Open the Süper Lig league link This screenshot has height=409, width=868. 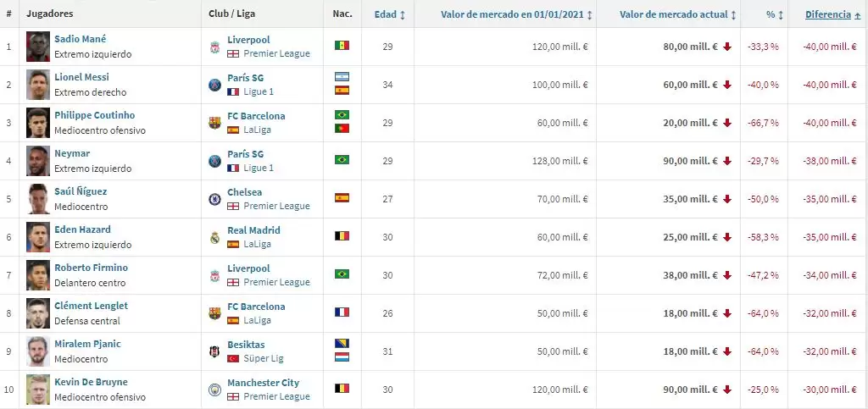tap(264, 358)
